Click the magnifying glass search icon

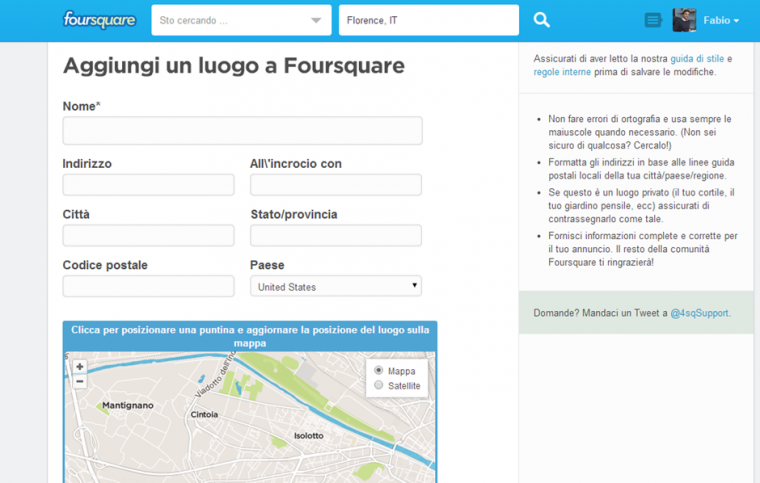[x=541, y=20]
